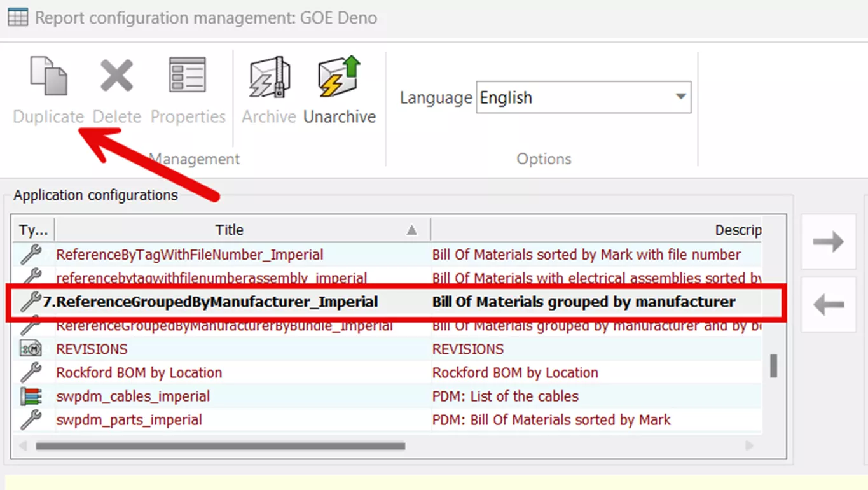Select swpdm_cables_imperial row

click(387, 396)
